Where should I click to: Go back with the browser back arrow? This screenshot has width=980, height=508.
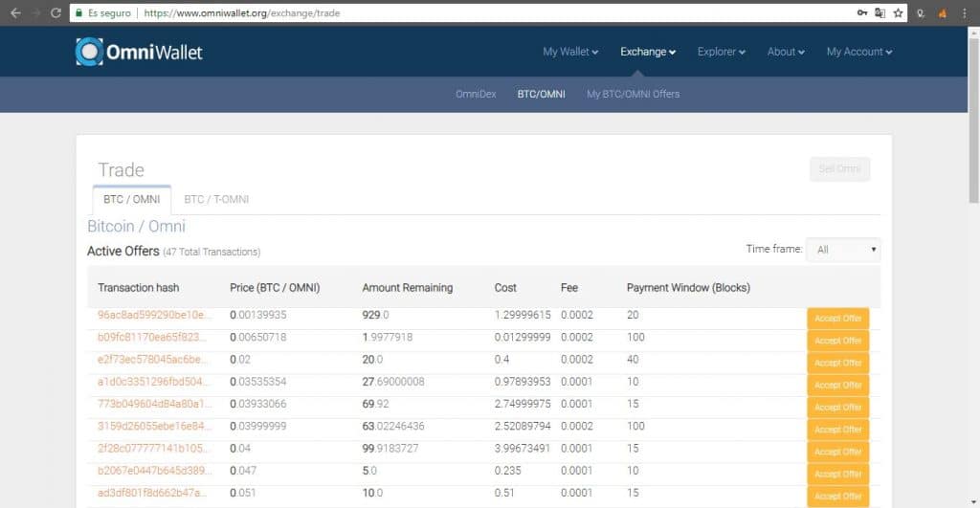(x=15, y=12)
